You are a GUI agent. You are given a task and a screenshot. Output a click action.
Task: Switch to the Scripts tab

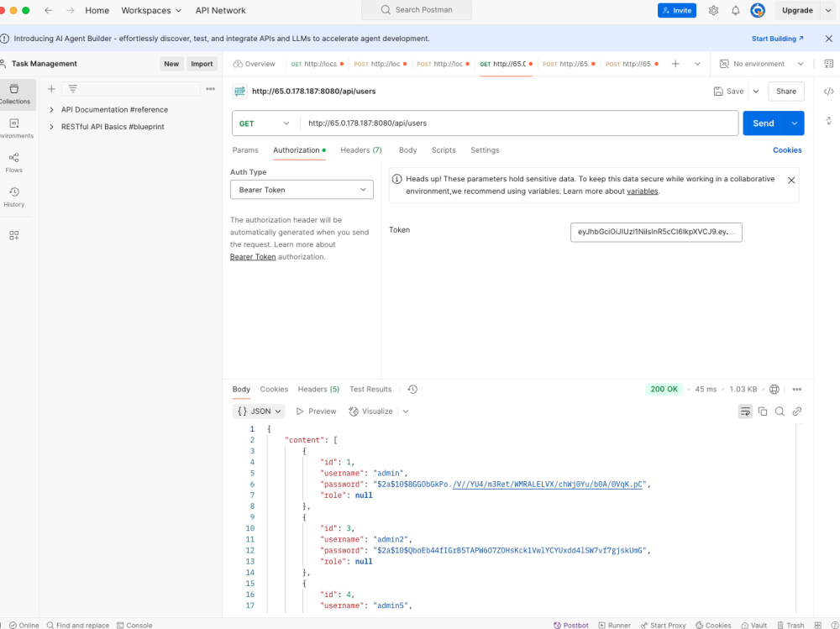[x=444, y=150]
